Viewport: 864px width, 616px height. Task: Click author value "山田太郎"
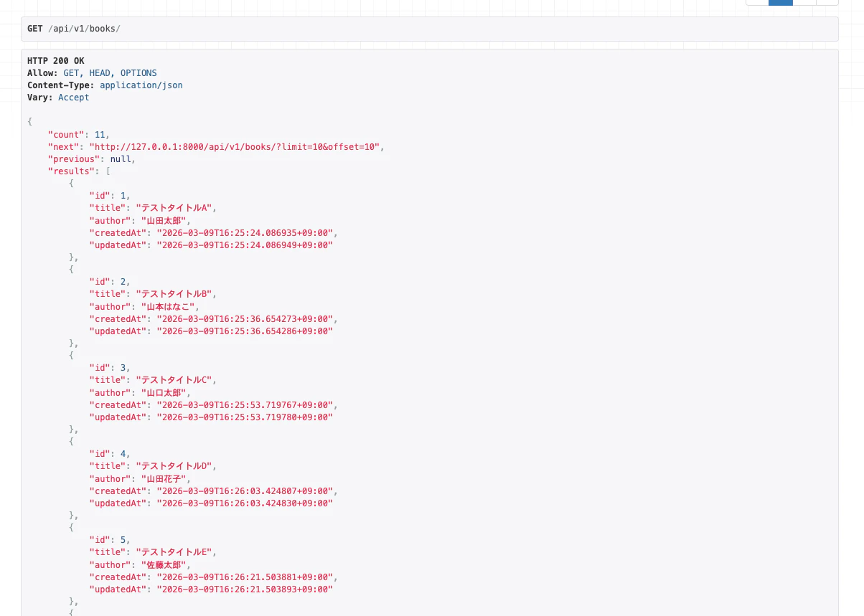164,221
